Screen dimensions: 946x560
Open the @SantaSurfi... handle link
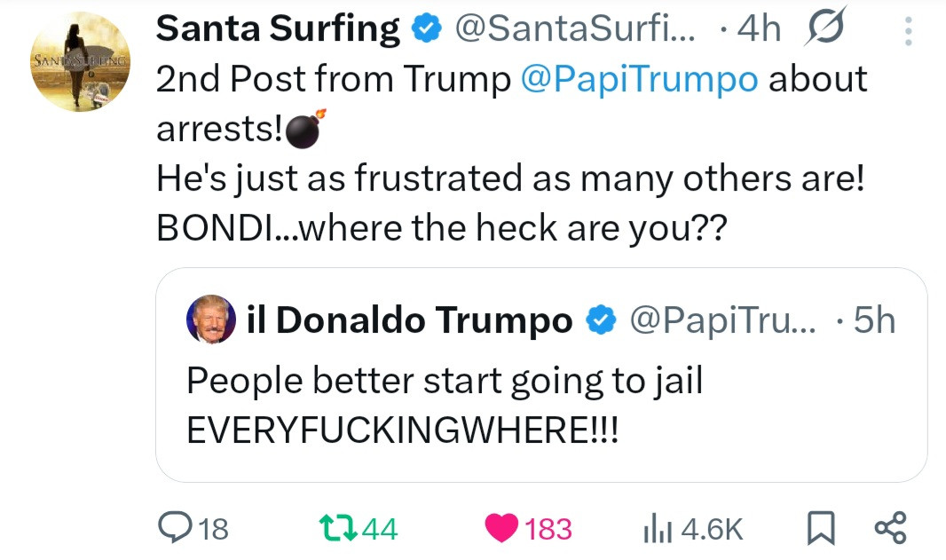coord(575,29)
